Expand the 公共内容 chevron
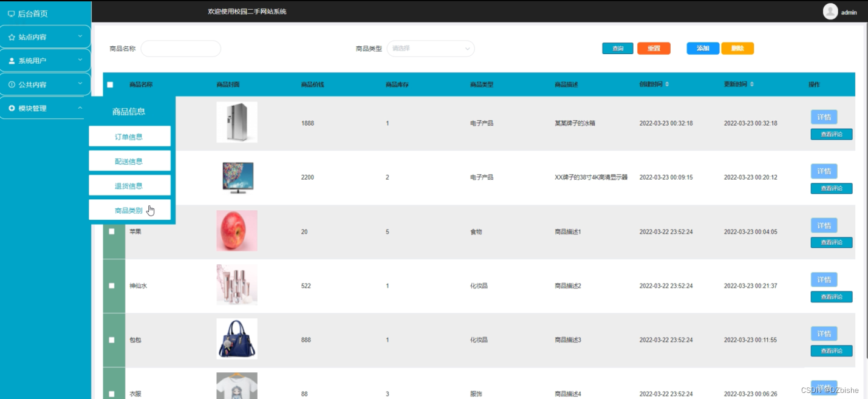The height and width of the screenshot is (399, 868). 80,84
